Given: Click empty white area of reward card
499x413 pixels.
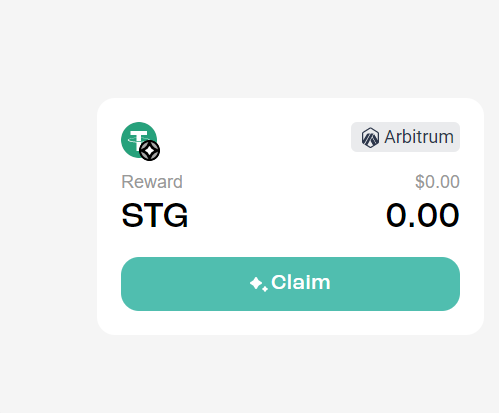Looking at the screenshot, I should (253, 140).
